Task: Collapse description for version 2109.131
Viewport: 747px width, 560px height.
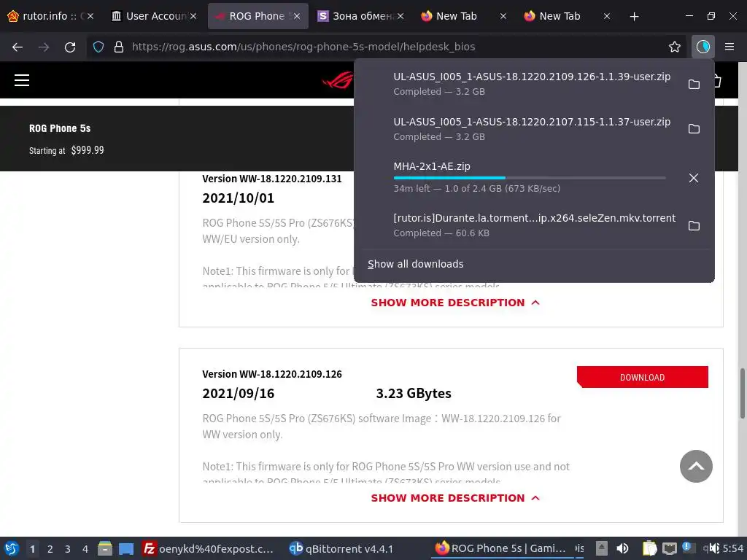Action: tap(455, 303)
